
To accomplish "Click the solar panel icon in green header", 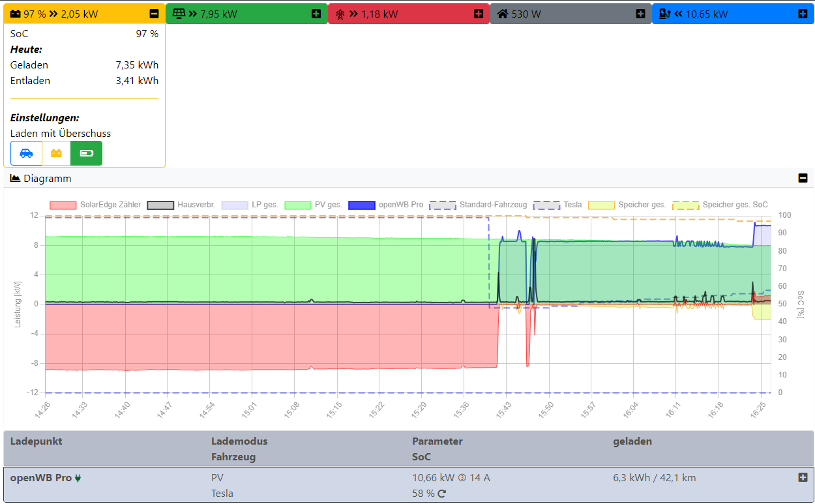I will pyautogui.click(x=179, y=14).
